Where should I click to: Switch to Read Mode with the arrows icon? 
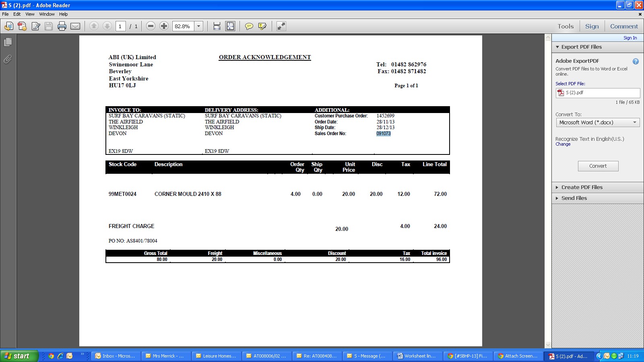click(x=281, y=26)
